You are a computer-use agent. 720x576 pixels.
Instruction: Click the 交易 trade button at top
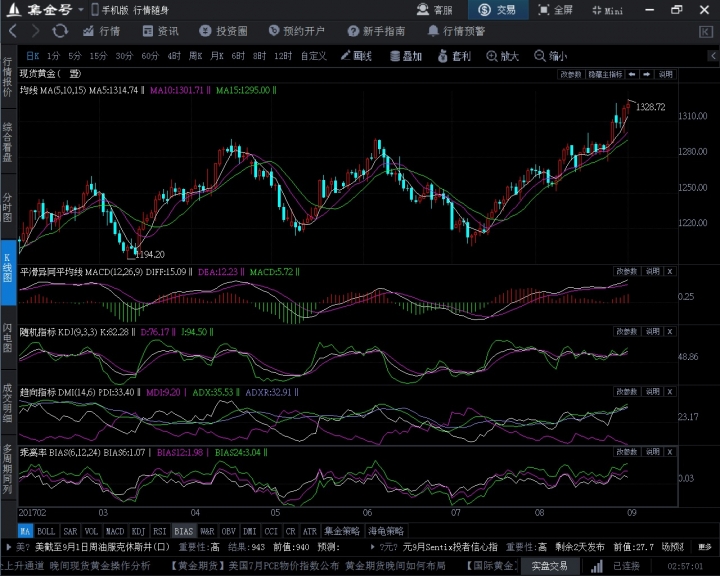click(497, 10)
